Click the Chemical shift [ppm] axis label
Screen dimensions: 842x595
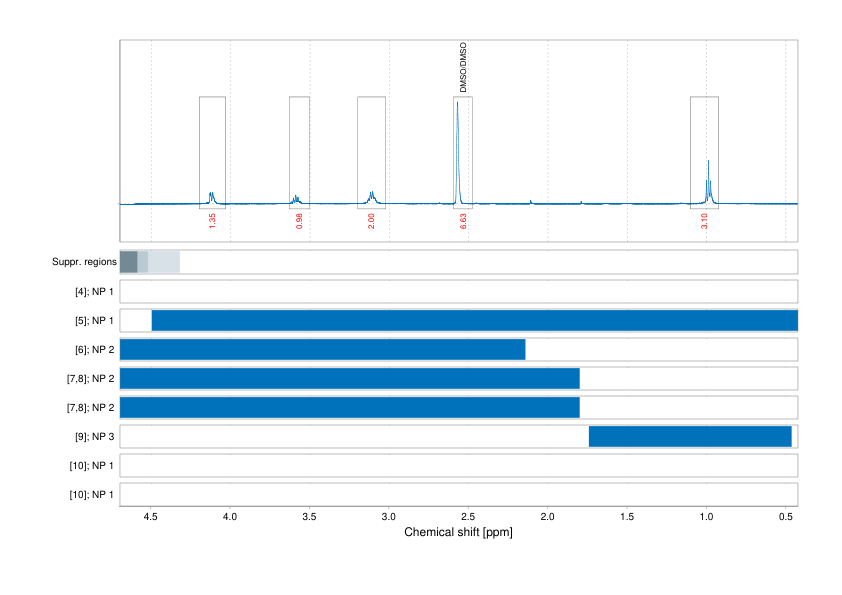[458, 533]
